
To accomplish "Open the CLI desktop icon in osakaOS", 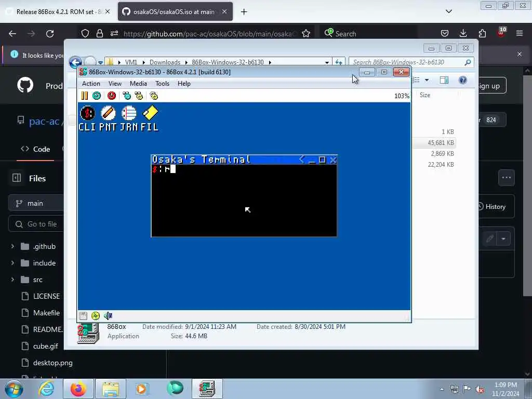I will [87, 118].
